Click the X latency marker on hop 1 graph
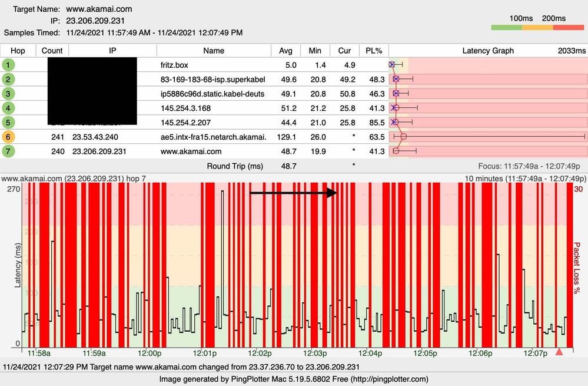Image resolution: width=588 pixels, height=386 pixels. (391, 65)
